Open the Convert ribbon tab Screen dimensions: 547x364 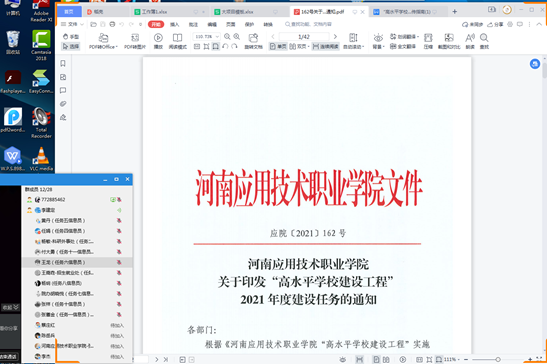(268, 24)
